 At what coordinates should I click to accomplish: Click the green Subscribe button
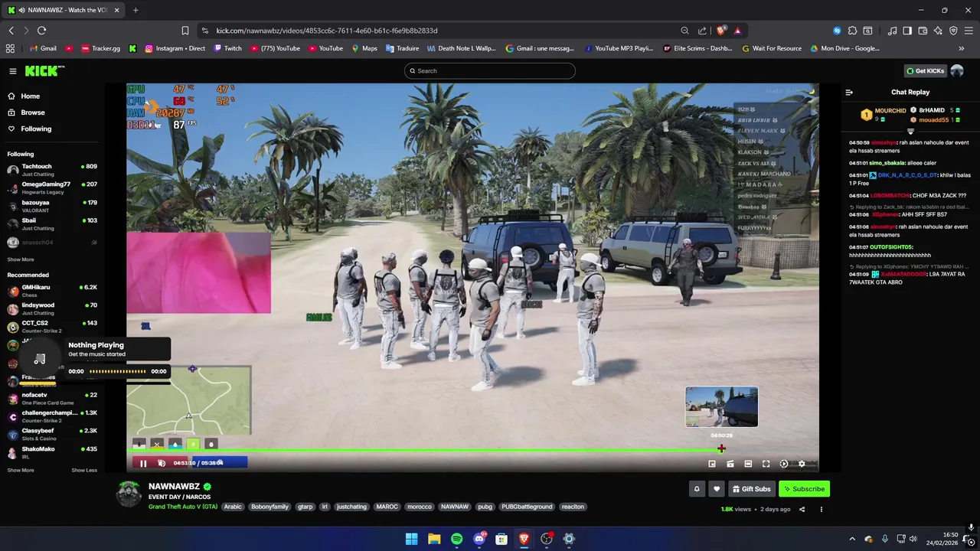click(x=804, y=489)
